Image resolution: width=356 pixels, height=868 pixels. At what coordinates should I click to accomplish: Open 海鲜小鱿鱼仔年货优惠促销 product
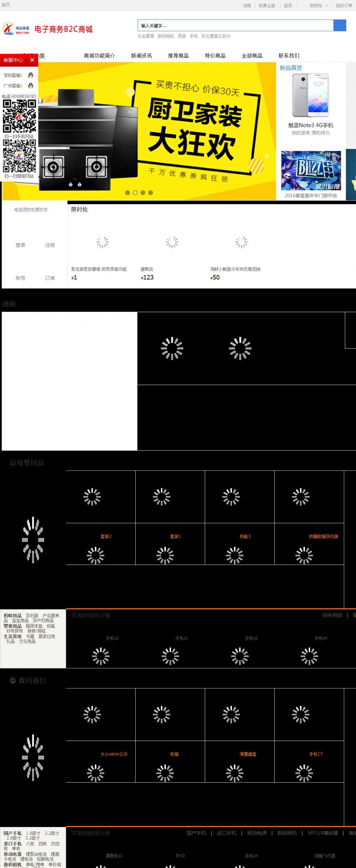point(235,269)
